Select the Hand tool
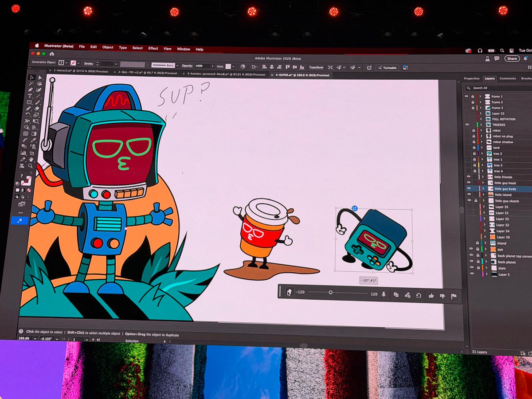Screen dimensions: 532x399 (31, 160)
